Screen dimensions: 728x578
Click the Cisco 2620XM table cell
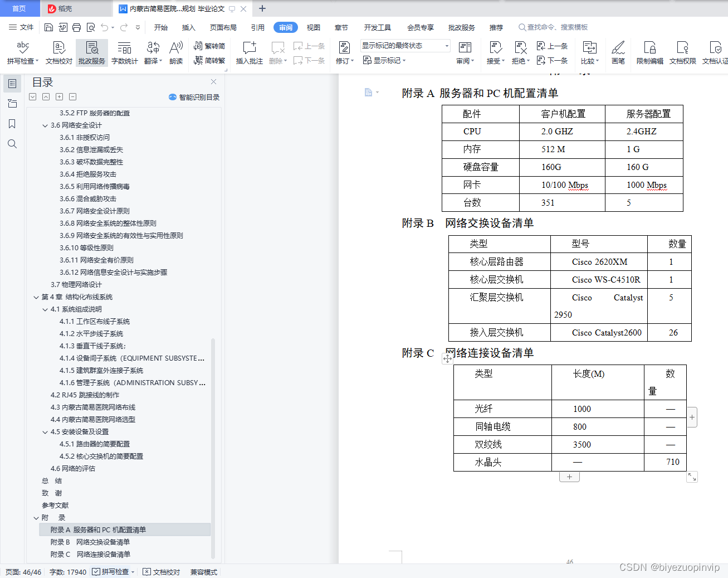point(599,262)
